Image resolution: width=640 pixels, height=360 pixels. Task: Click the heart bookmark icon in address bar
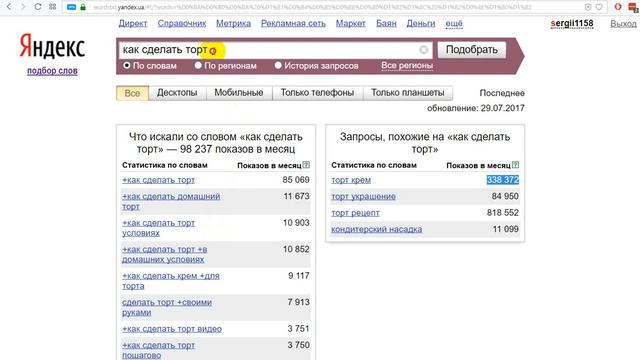pyautogui.click(x=599, y=7)
